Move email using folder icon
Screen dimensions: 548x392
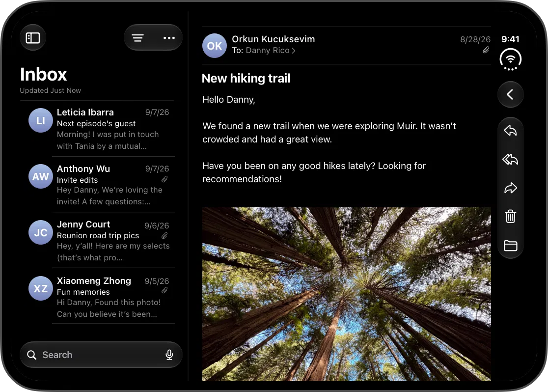(x=510, y=246)
